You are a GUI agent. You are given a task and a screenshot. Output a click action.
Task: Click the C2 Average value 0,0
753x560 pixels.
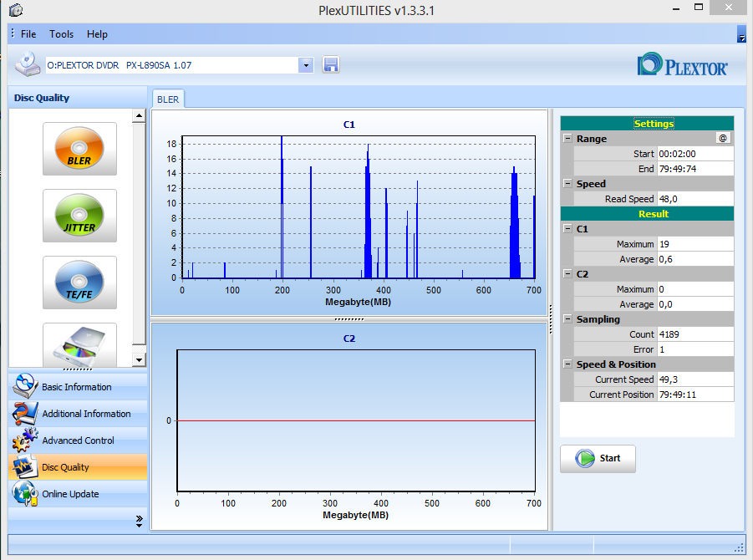pos(694,304)
